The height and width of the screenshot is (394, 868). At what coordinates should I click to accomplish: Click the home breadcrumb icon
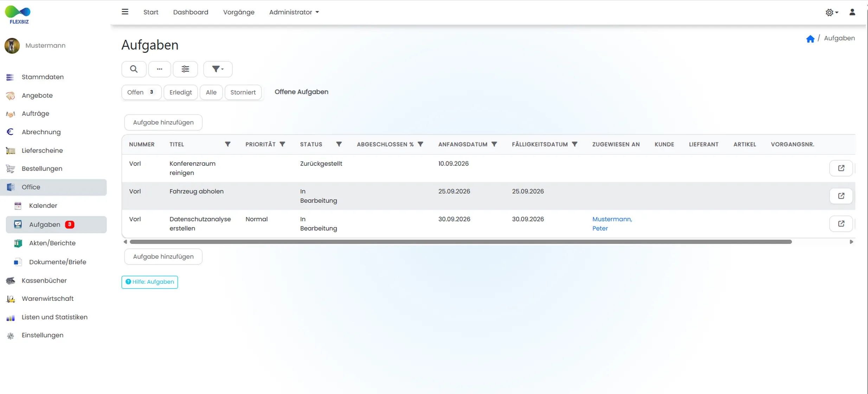pos(810,39)
